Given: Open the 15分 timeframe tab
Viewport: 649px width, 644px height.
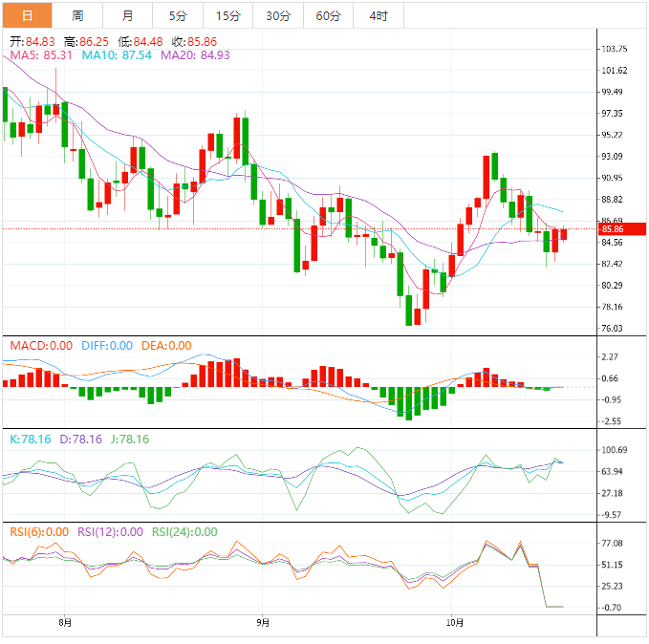Looking at the screenshot, I should tap(228, 15).
